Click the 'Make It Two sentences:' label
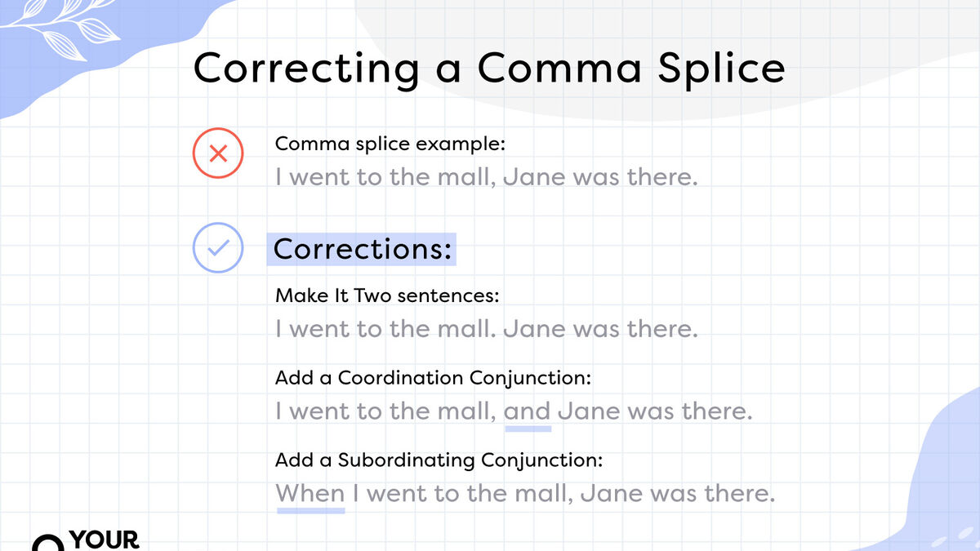Image resolution: width=980 pixels, height=551 pixels. pos(387,295)
